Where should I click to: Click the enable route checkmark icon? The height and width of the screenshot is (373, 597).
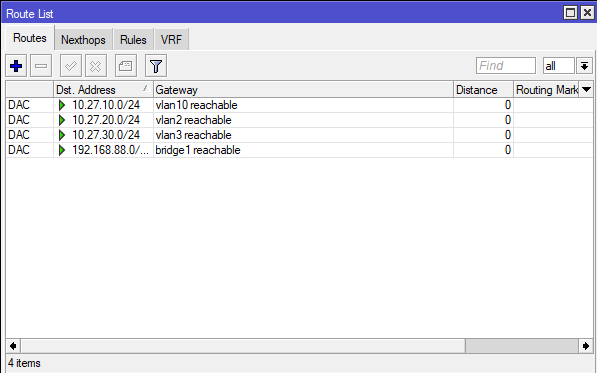click(71, 66)
